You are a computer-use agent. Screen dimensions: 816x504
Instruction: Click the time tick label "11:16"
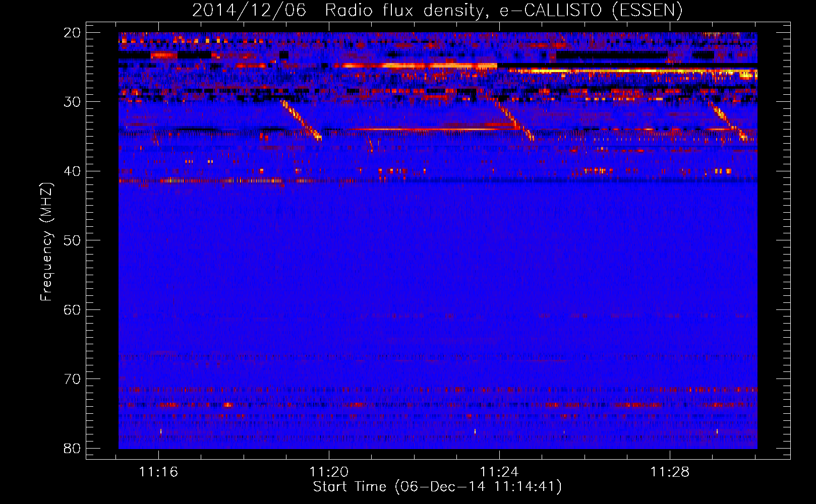pyautogui.click(x=159, y=472)
